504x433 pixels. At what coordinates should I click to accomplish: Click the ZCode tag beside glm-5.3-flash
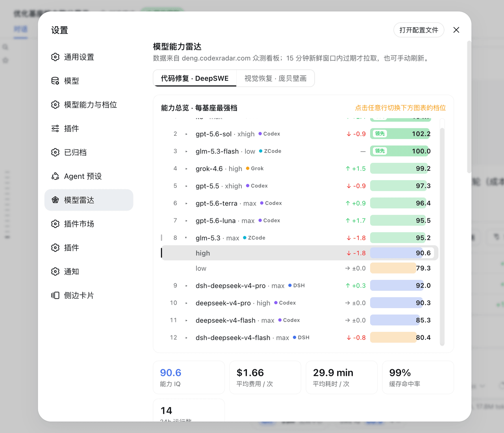270,151
